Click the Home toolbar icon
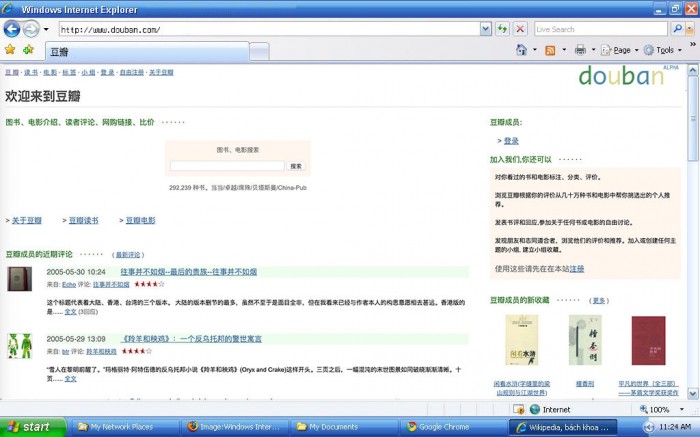 [x=521, y=49]
